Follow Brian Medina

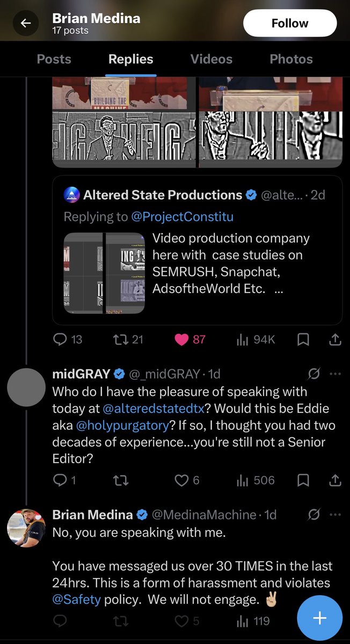tap(290, 23)
